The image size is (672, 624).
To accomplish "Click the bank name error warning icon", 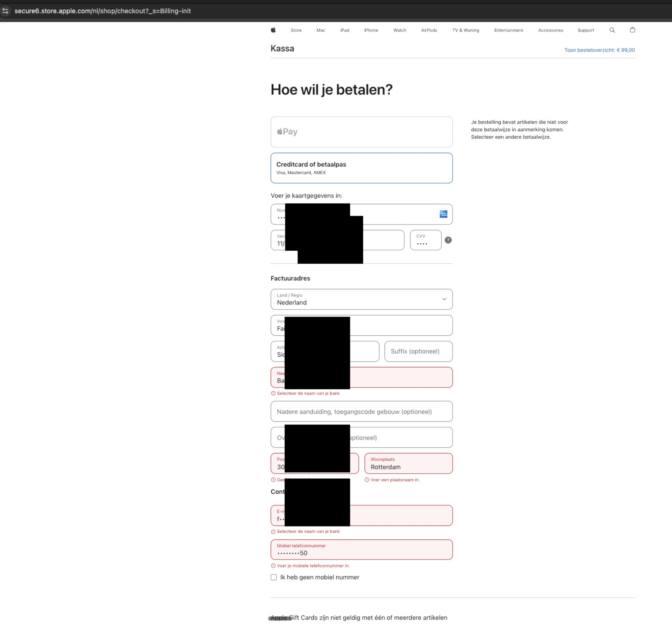I will click(273, 393).
